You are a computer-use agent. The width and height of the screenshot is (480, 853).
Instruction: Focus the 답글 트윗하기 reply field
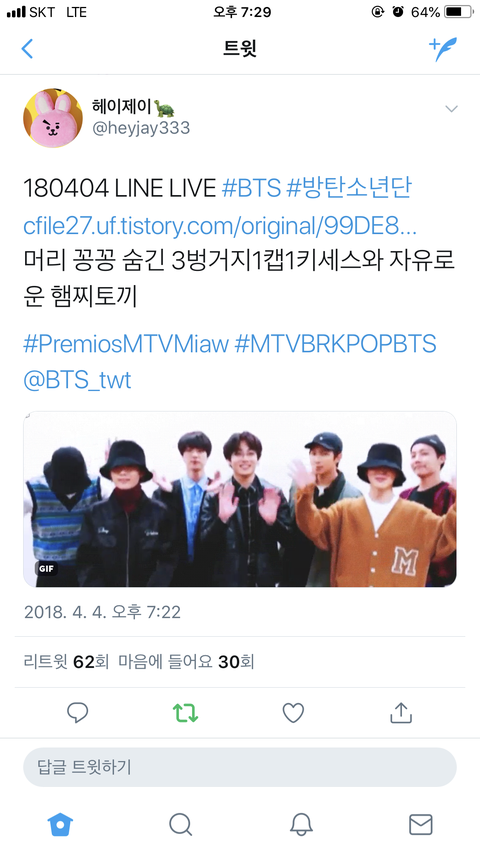[239, 767]
